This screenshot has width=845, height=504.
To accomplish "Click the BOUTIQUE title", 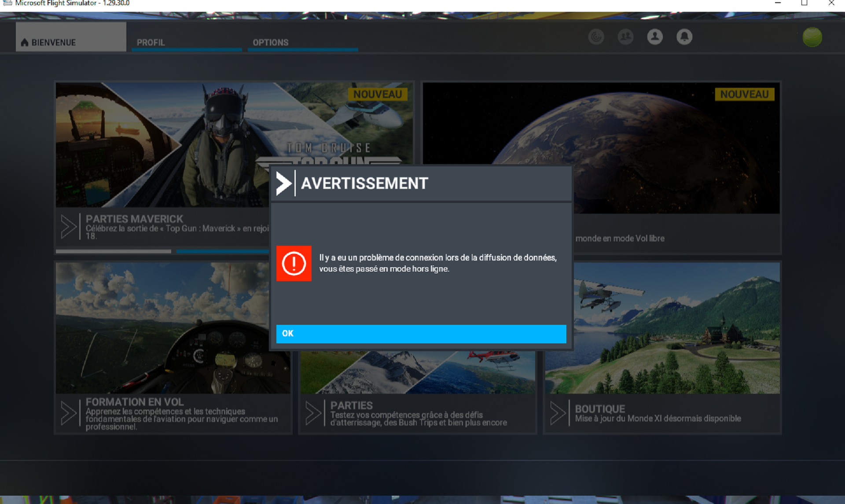I will pyautogui.click(x=600, y=409).
